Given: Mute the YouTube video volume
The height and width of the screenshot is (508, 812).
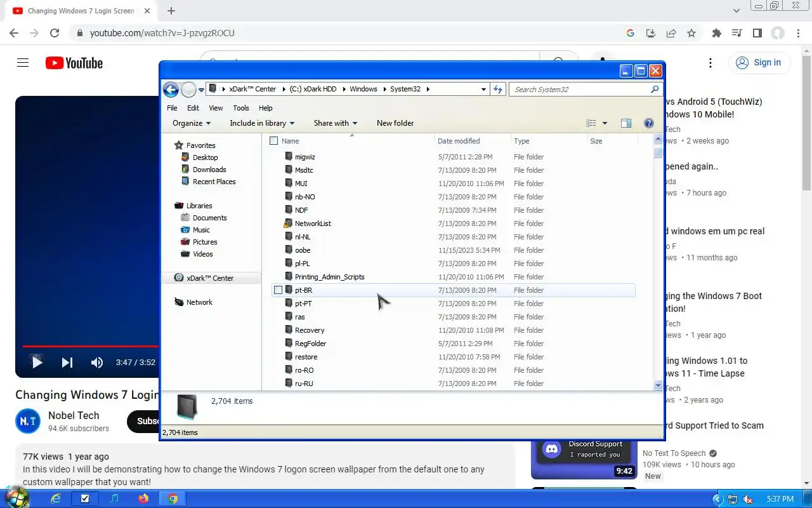Looking at the screenshot, I should 96,363.
